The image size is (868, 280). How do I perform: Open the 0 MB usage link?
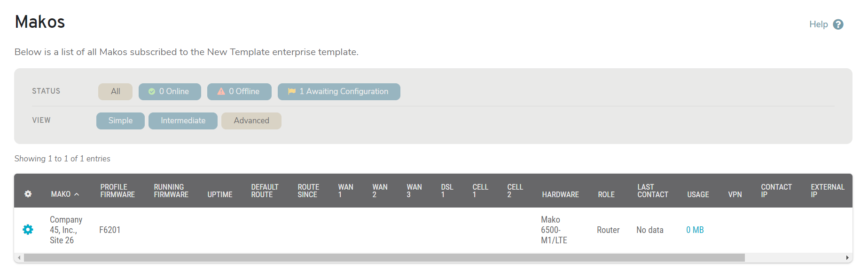pyautogui.click(x=695, y=230)
